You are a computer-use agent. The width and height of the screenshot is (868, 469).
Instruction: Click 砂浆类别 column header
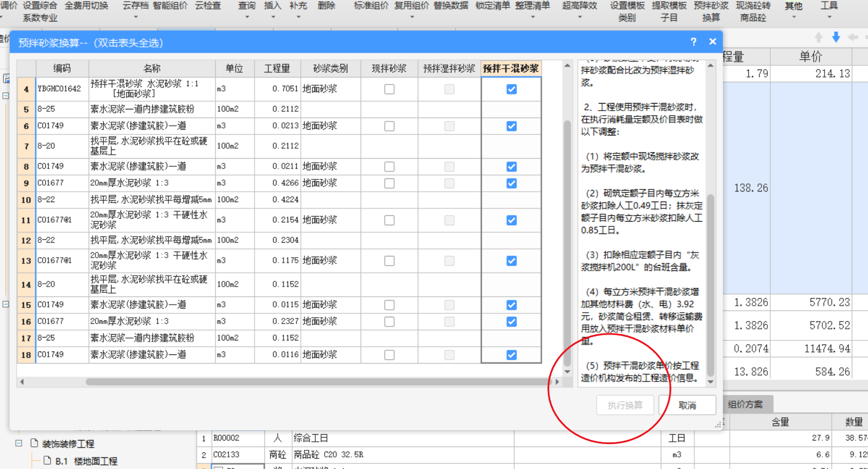pos(330,68)
